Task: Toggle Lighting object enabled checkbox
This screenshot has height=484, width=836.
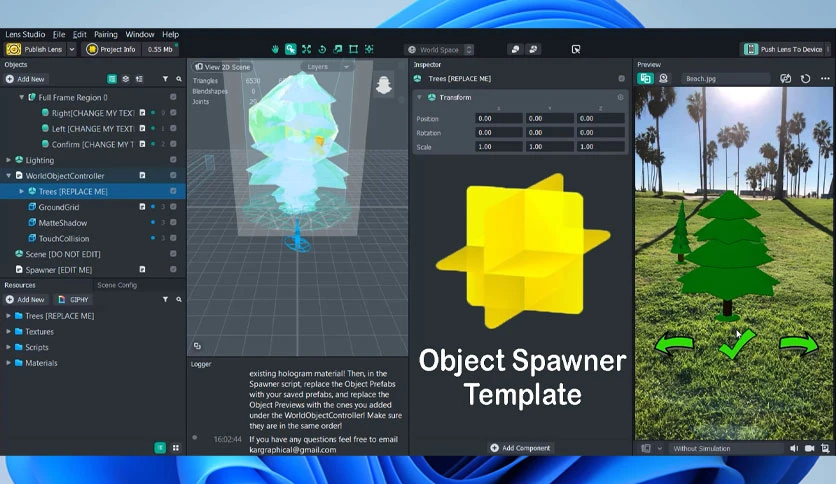Action: pos(173,159)
